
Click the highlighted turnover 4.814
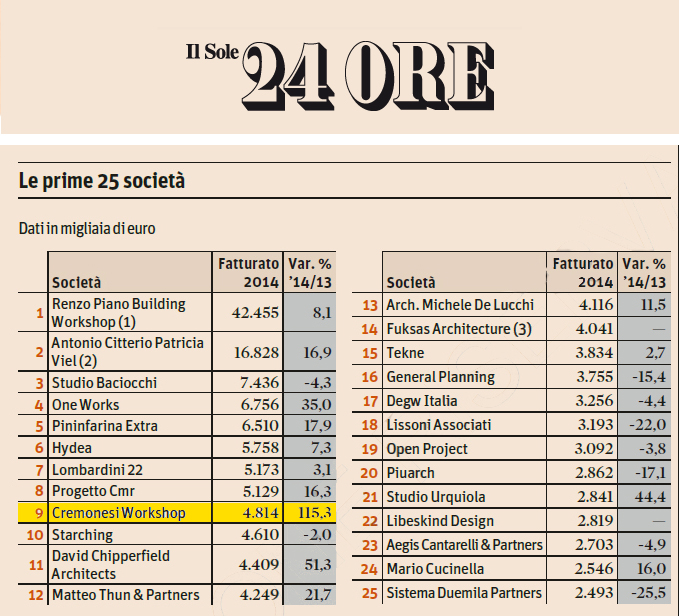tap(261, 513)
